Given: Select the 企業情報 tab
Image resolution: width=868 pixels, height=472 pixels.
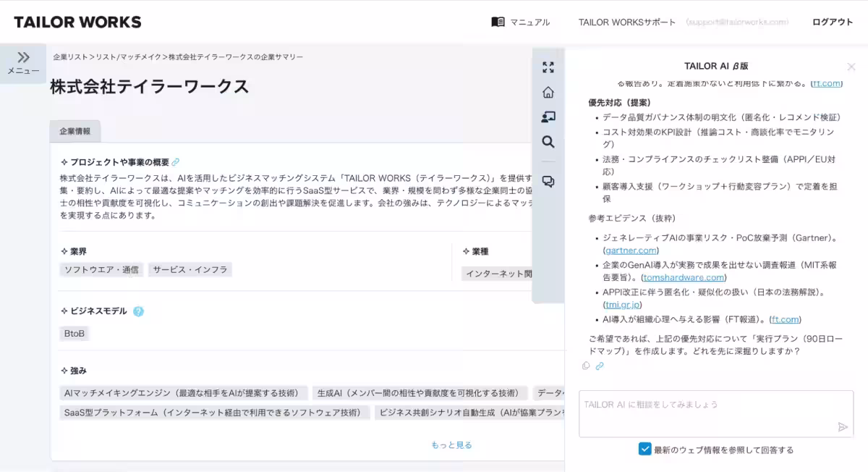Looking at the screenshot, I should [75, 131].
